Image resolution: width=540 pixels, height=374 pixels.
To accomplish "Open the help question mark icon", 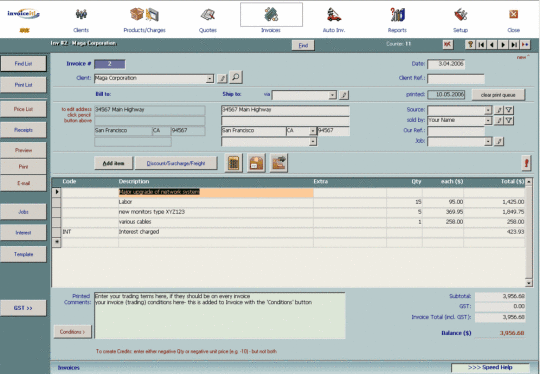I will (x=470, y=45).
